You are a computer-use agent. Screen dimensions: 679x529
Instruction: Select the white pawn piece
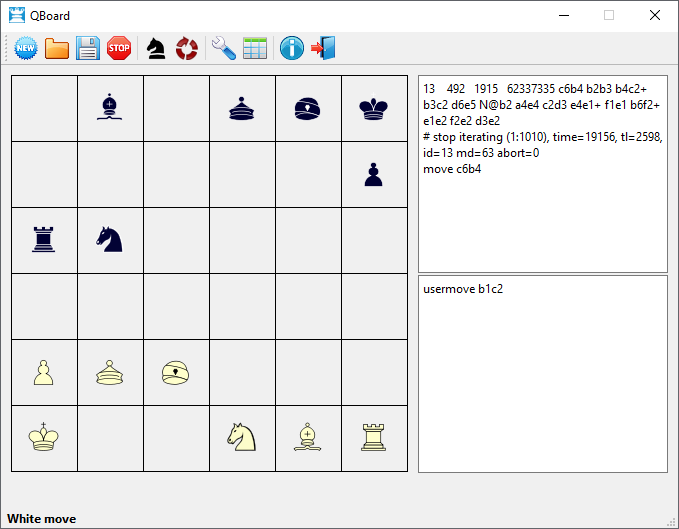(x=43, y=373)
